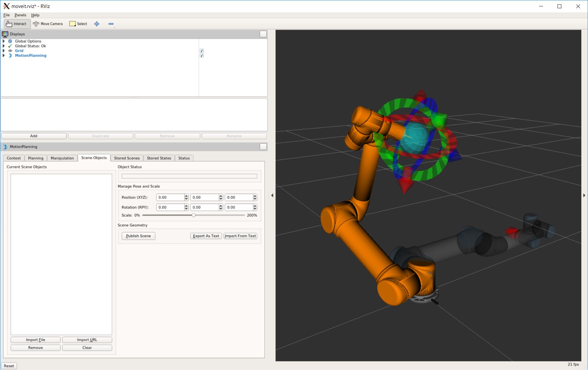The height and width of the screenshot is (370, 588).
Task: Activate the Move Camera tool
Action: tap(48, 24)
